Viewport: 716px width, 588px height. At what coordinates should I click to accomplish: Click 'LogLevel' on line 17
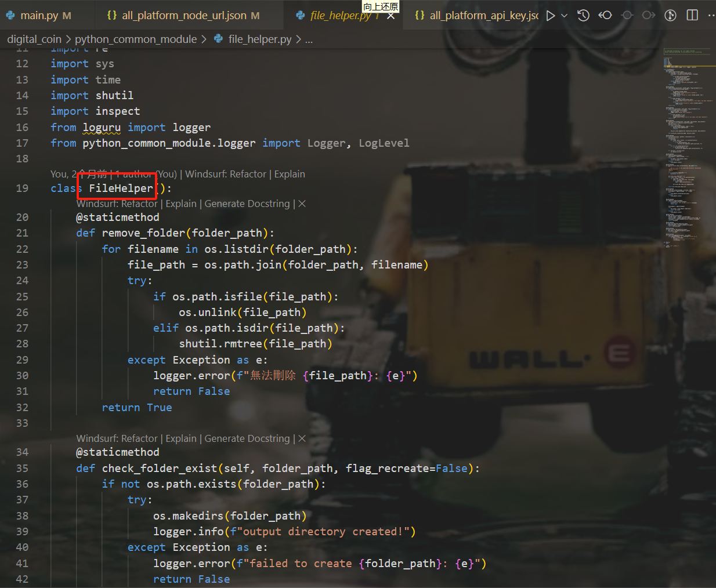[x=384, y=143]
